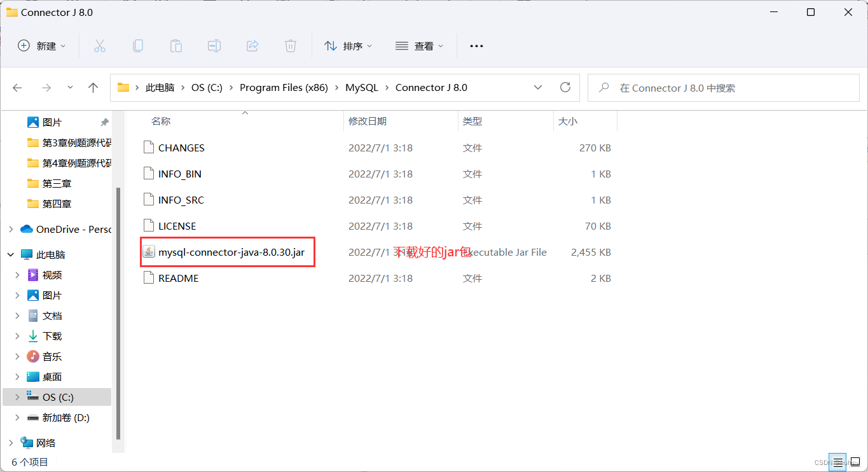This screenshot has width=868, height=472.
Task: Click the OneDrive cloud icon
Action: coord(27,229)
